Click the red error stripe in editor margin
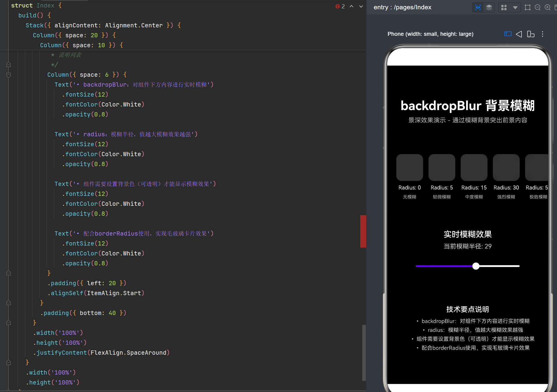 click(x=363, y=231)
